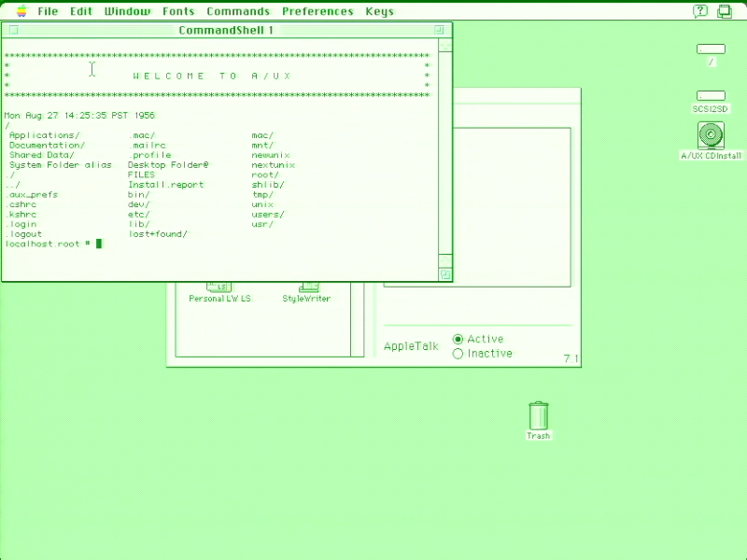Click "lib/" in the shell listing
Image resolution: width=747 pixels, height=560 pixels.
point(138,224)
